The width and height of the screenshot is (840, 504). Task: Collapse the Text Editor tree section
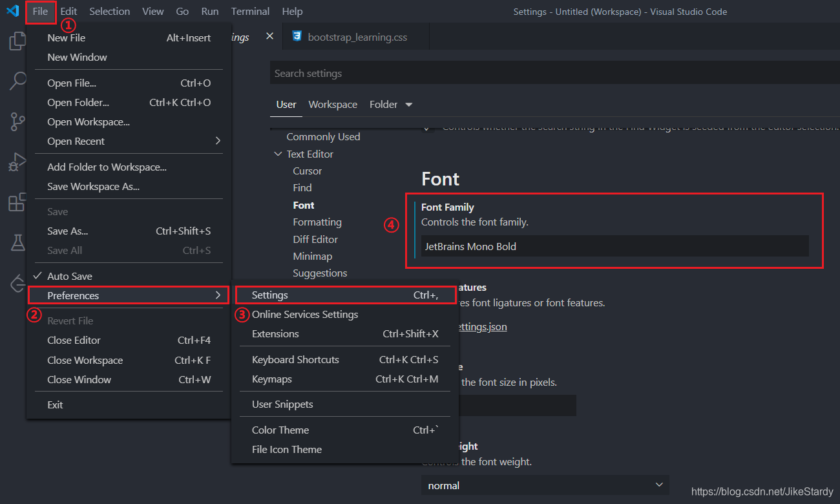(278, 154)
